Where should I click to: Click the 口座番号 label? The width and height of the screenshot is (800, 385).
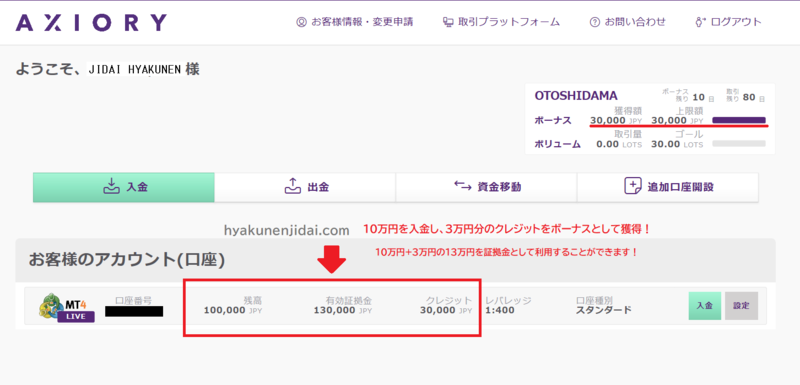(x=134, y=300)
